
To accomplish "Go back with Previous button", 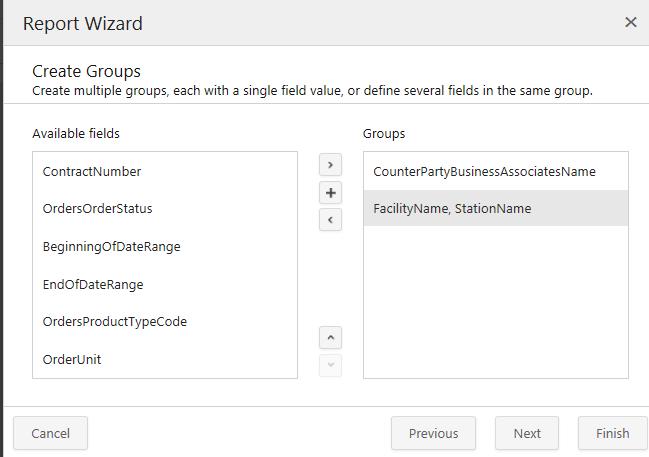I will point(433,433).
